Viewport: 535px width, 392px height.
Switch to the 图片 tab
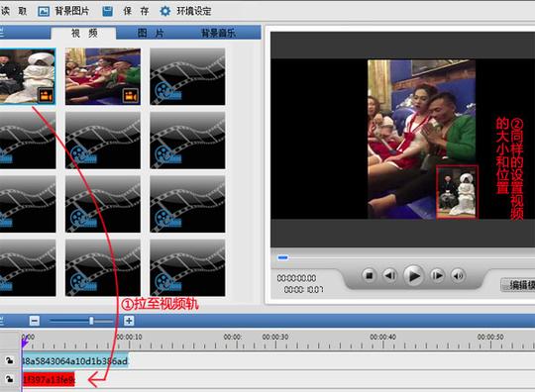click(151, 33)
